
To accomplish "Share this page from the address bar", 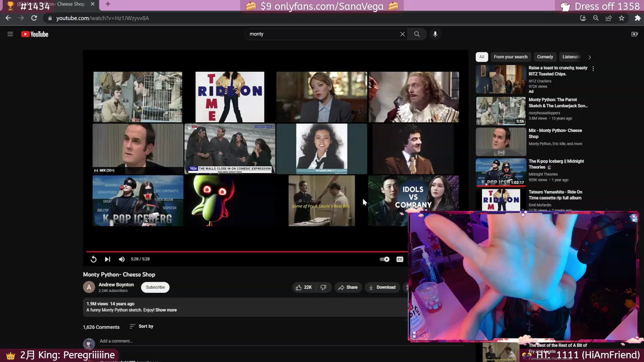I will tap(608, 18).
